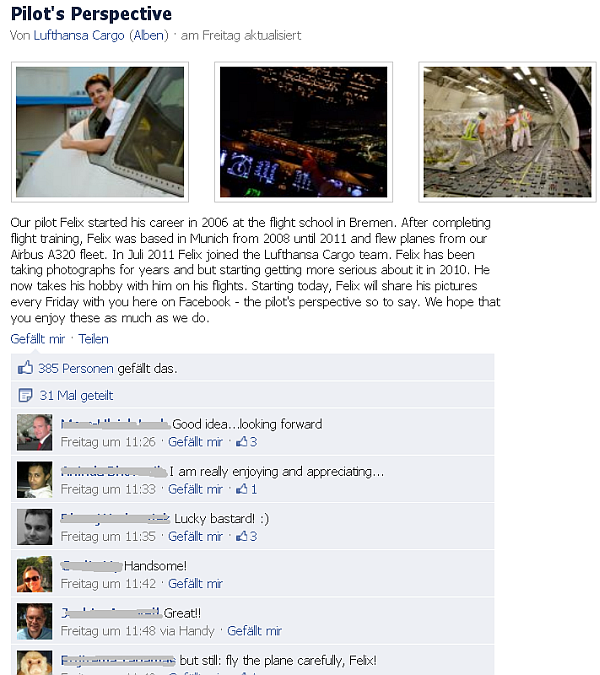This screenshot has width=600, height=675.
Task: Click Teilen to share the album
Action: click(x=93, y=339)
